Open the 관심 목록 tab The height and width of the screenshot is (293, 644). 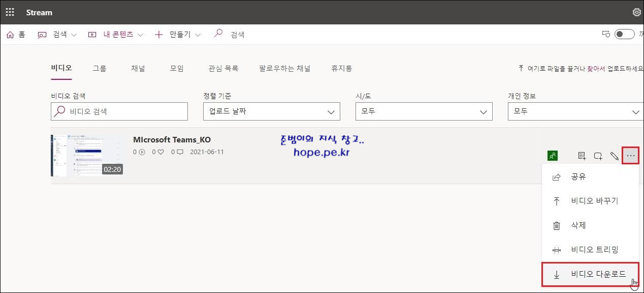223,68
